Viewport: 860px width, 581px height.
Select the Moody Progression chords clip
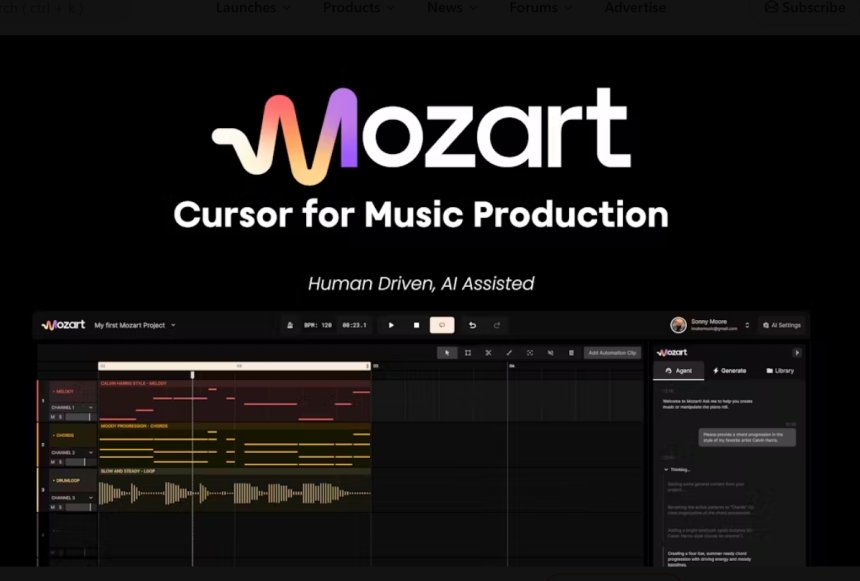click(235, 444)
